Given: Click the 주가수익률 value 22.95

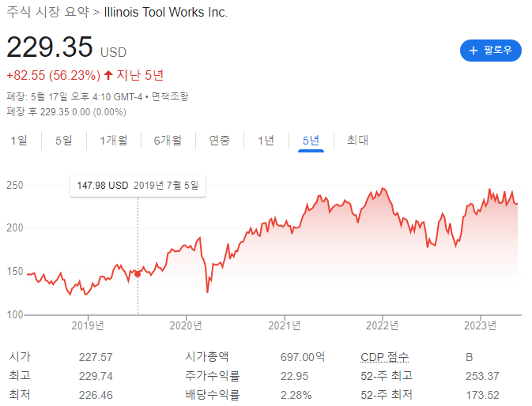Looking at the screenshot, I should [295, 376].
